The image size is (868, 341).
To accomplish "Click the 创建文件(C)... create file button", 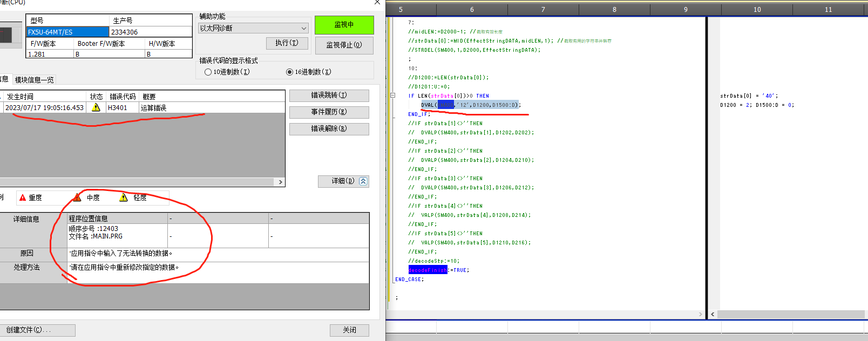I will [x=37, y=330].
